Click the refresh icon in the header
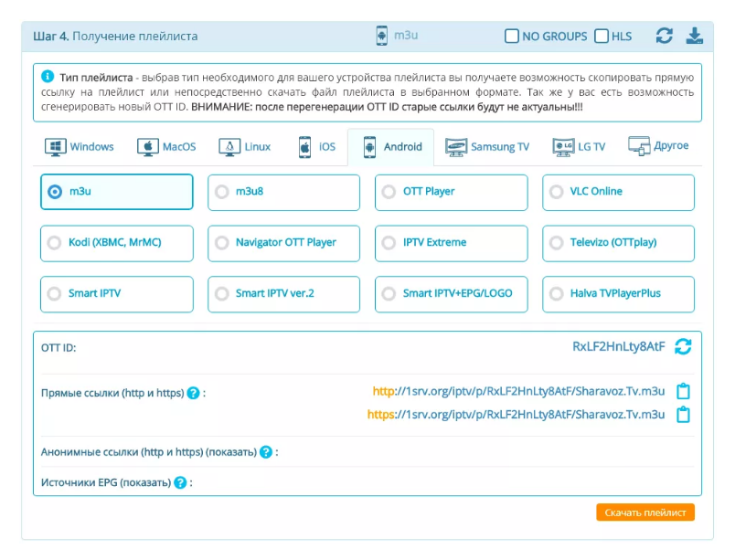735x560 pixels. 665,37
